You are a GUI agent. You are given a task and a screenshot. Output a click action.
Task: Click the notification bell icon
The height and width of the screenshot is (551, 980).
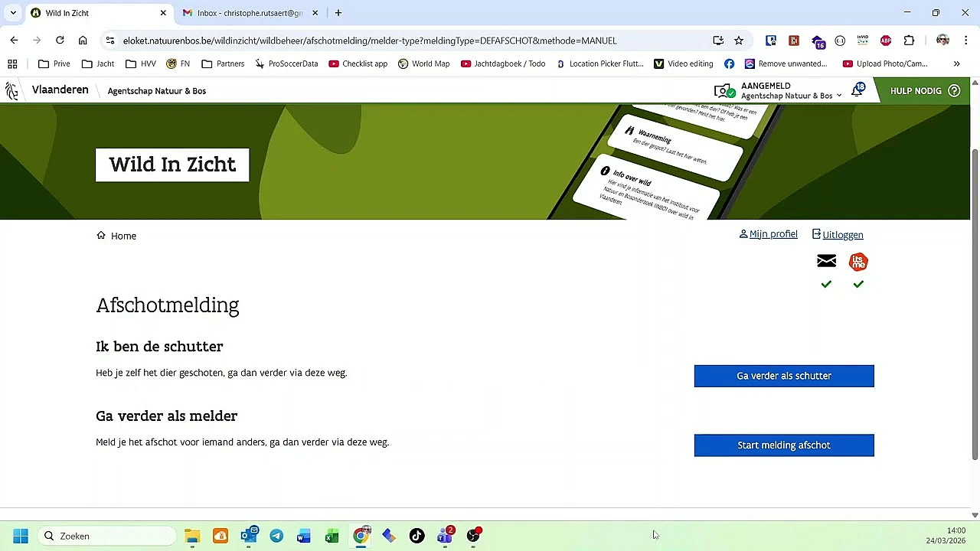pyautogui.click(x=857, y=90)
